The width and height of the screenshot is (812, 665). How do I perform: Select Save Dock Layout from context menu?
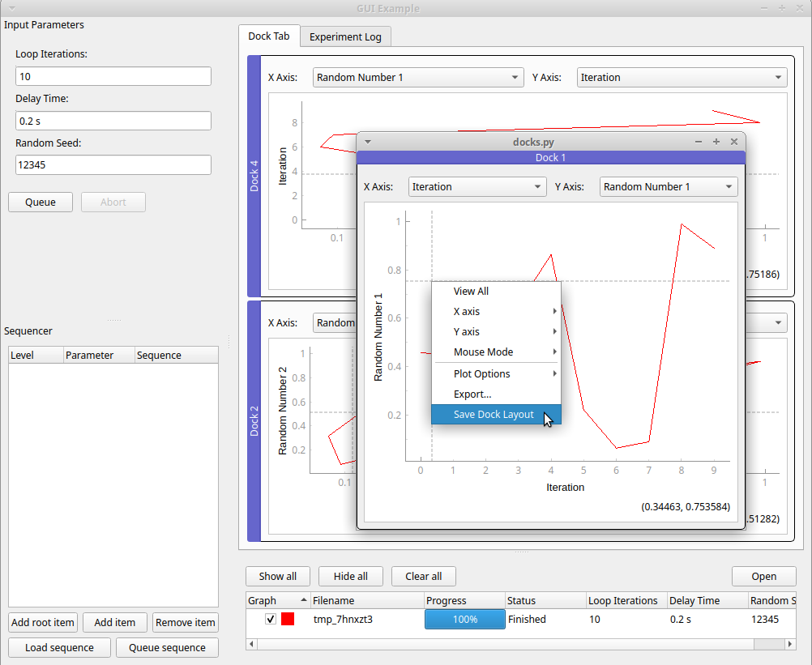[494, 415]
